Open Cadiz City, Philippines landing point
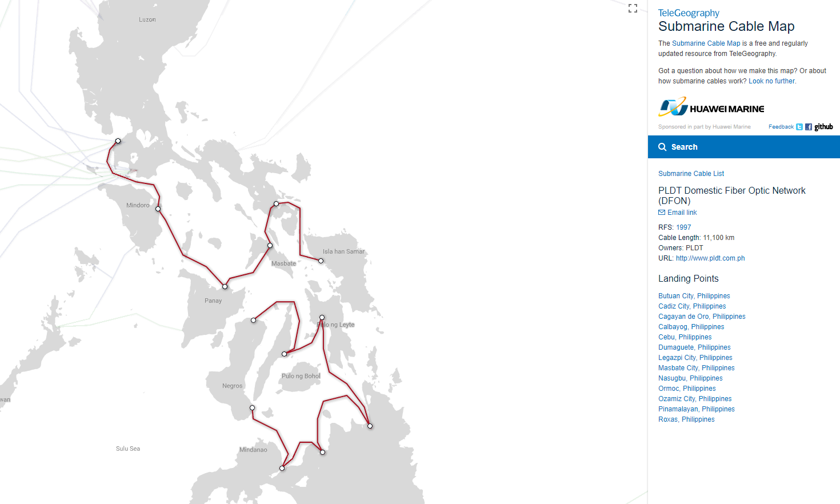The image size is (840, 504). [x=692, y=306]
